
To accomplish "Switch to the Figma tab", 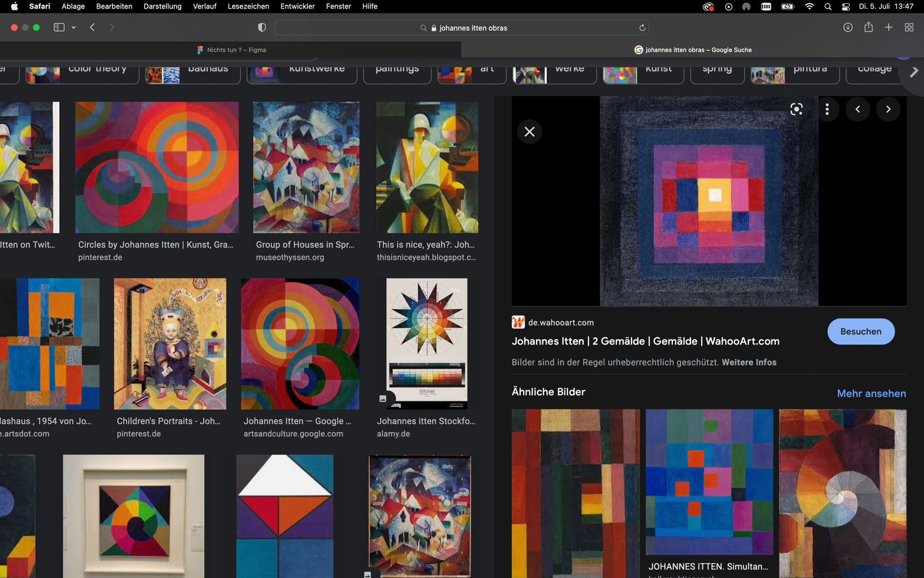I will (x=231, y=50).
